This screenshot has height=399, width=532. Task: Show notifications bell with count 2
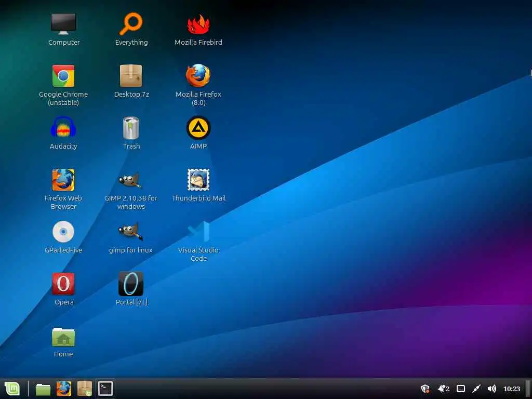coord(444,389)
